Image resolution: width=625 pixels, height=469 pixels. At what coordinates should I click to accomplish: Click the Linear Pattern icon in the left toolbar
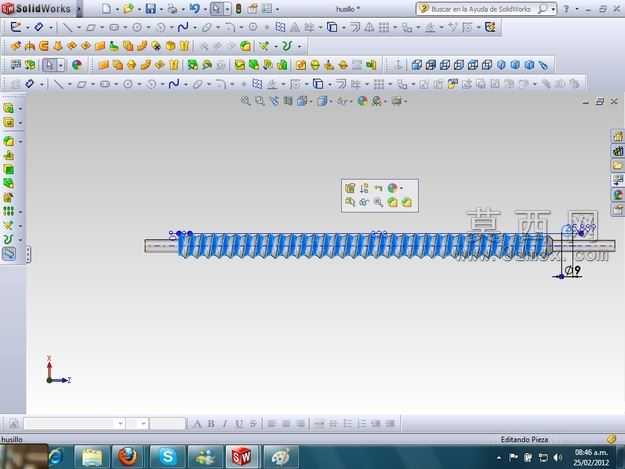pyautogui.click(x=9, y=211)
